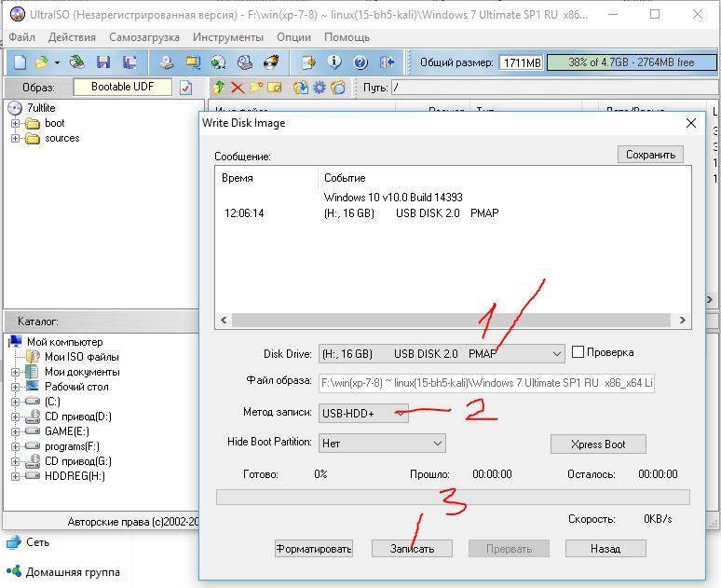The width and height of the screenshot is (721, 588).
Task: Click the Форматировать button
Action: pos(314,549)
